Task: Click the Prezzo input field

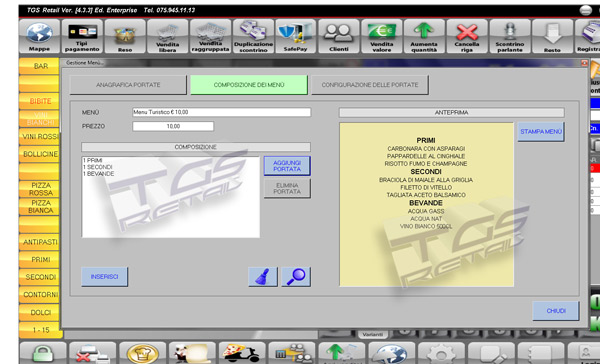Action: click(x=173, y=126)
